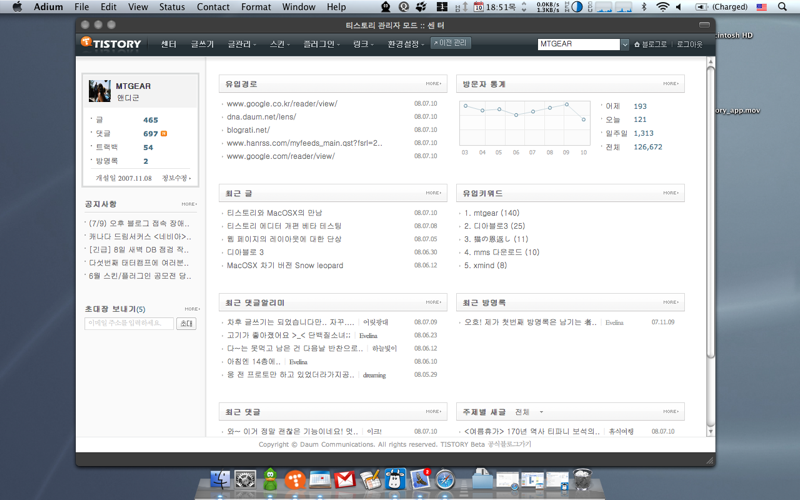This screenshot has height=500, width=800.
Task: Click the Wi-Fi status icon
Action: (662, 7)
